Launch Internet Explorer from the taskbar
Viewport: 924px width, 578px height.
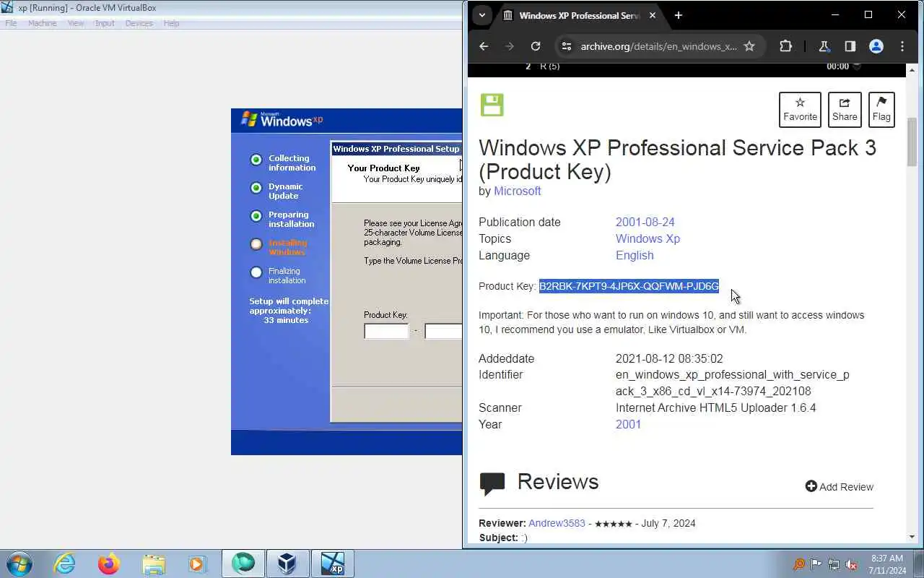click(65, 564)
